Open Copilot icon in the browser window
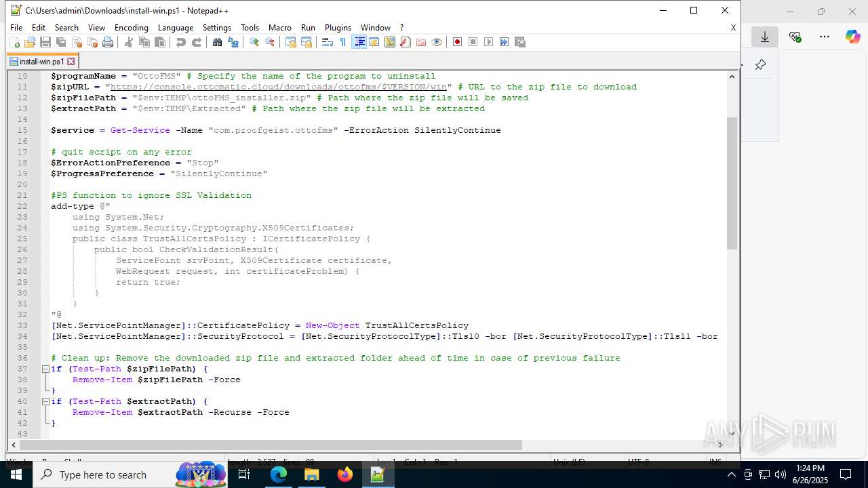The height and width of the screenshot is (488, 868). tap(852, 37)
